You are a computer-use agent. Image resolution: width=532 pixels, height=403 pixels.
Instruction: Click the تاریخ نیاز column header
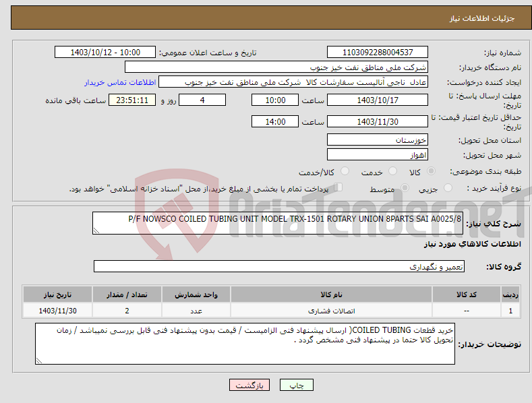pyautogui.click(x=58, y=294)
